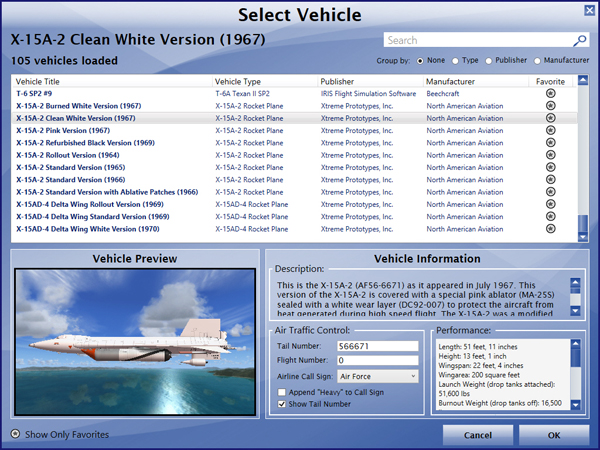Favorite X-15AD-4 Delta Wing Rollout Version
600x450 pixels.
pos(551,204)
